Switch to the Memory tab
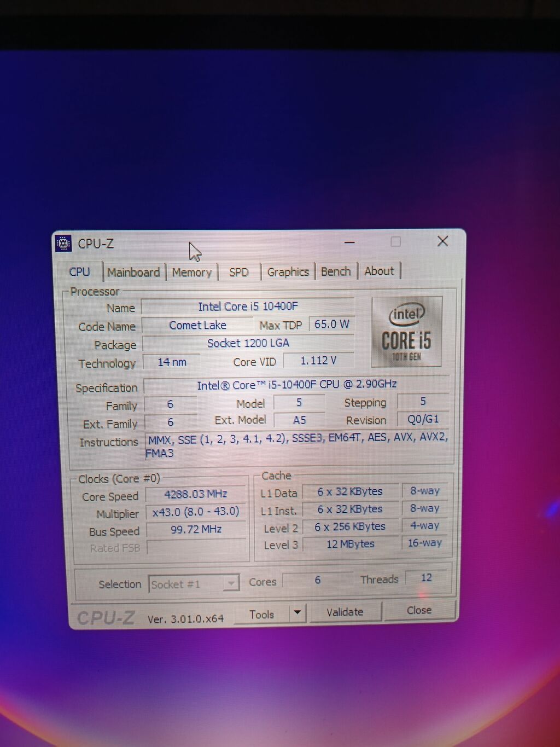Viewport: 560px width, 747px height. [191, 272]
